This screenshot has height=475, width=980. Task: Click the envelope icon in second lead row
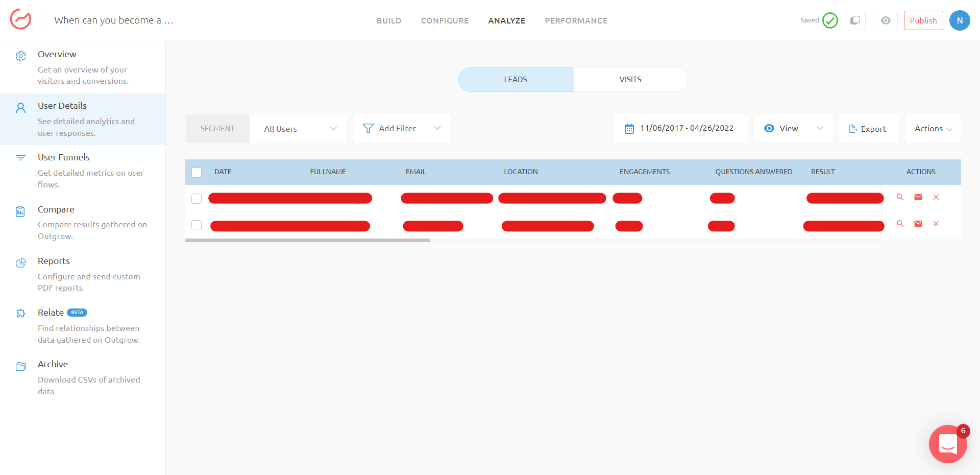(918, 224)
